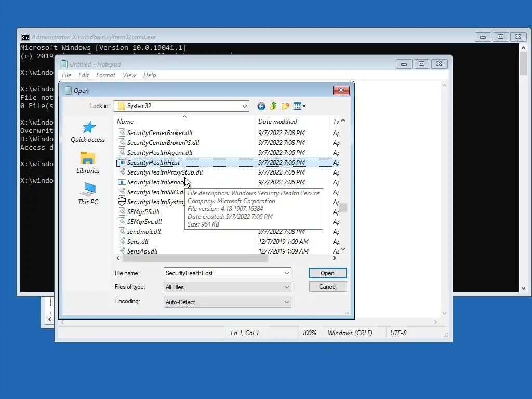The height and width of the screenshot is (399, 532).
Task: Click the SecurityHealthProxyStub.dll file icon
Action: pos(122,172)
